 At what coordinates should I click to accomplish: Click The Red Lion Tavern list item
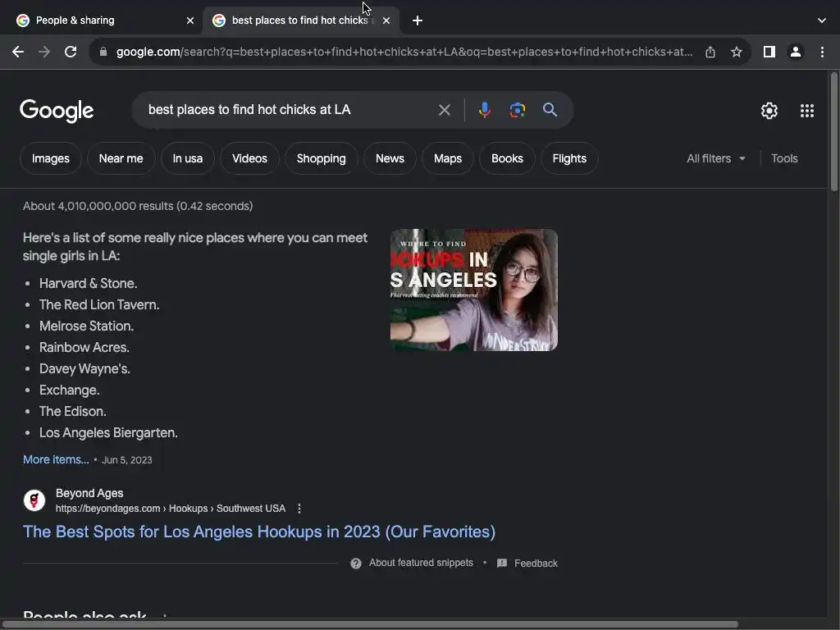click(x=99, y=305)
